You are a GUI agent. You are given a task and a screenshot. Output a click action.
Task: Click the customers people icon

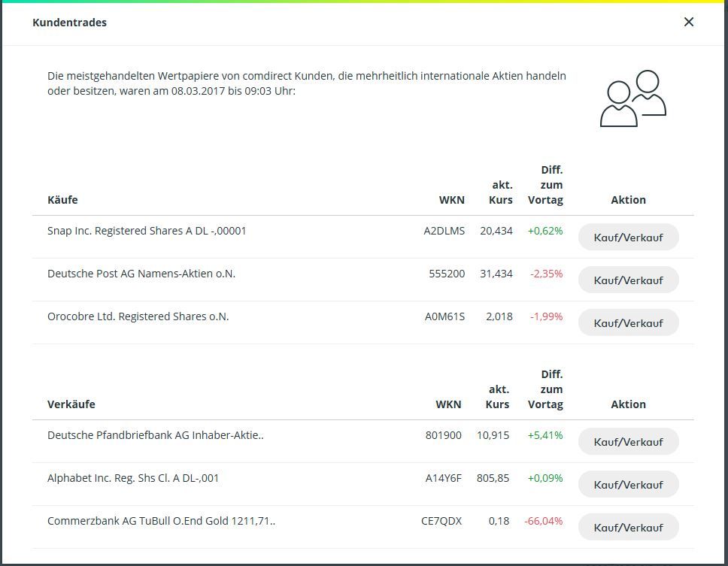click(x=632, y=98)
